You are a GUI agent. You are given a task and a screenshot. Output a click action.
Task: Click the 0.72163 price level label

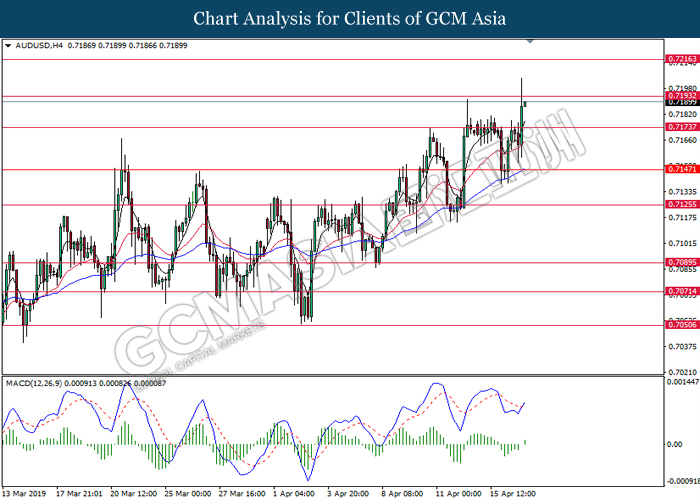click(x=683, y=59)
